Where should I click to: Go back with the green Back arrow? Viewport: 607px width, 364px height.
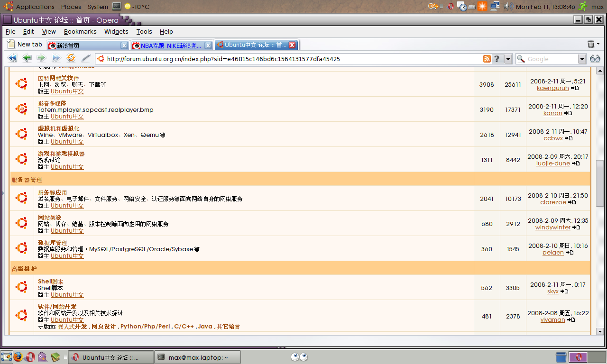pos(27,58)
